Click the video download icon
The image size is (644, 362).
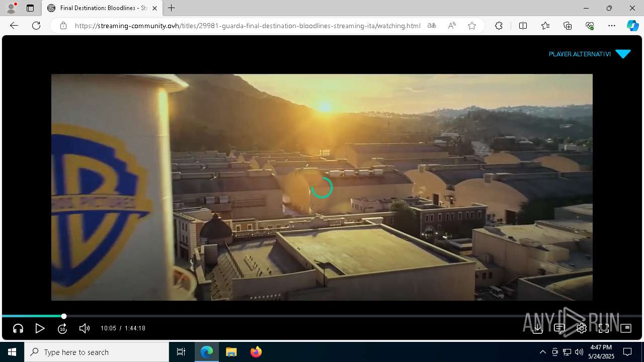537,328
